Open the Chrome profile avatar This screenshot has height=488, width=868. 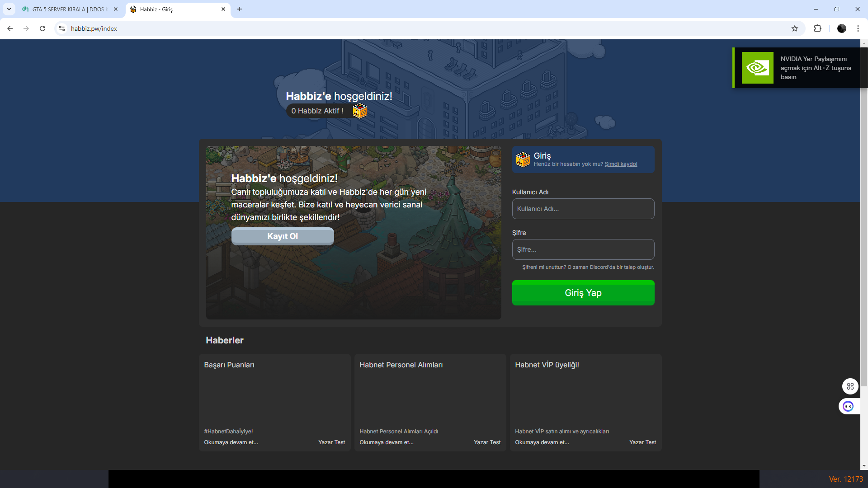842,28
